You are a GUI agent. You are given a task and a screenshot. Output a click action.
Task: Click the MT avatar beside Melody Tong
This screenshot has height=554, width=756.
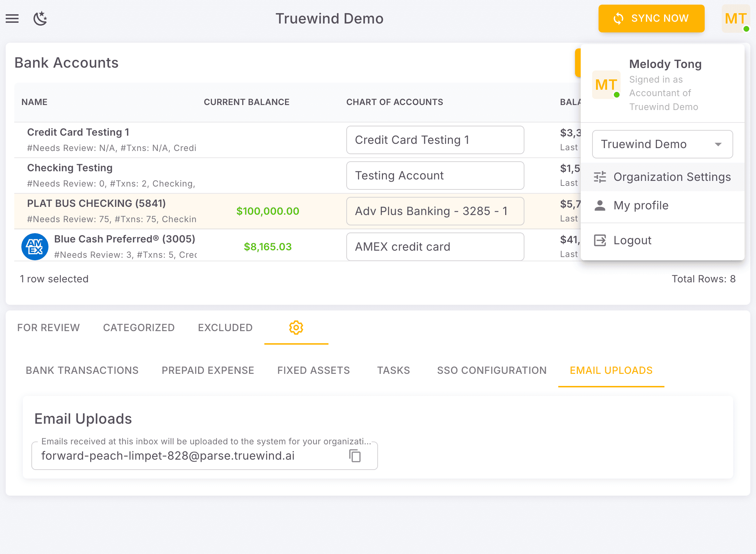coord(606,85)
